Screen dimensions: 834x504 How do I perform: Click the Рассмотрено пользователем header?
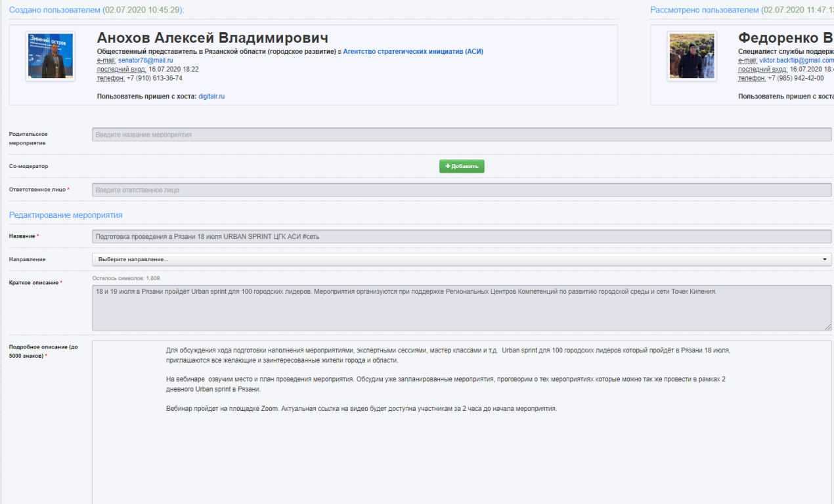pos(705,10)
